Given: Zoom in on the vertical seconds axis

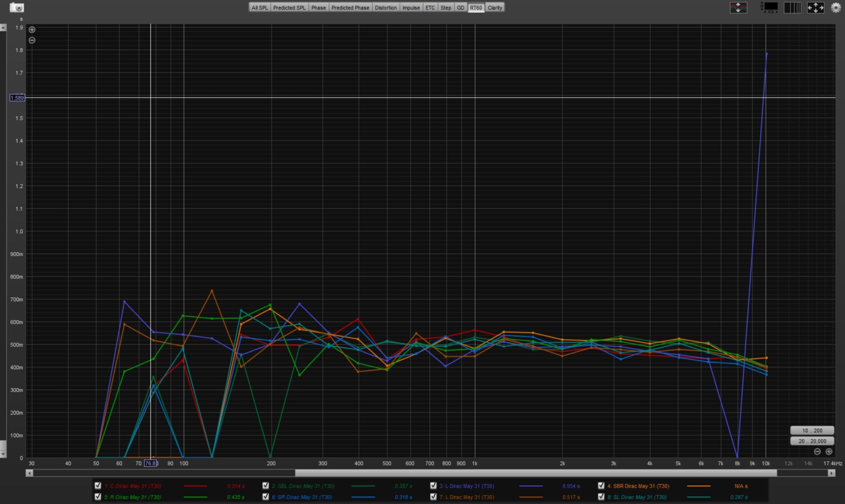Looking at the screenshot, I should (32, 29).
